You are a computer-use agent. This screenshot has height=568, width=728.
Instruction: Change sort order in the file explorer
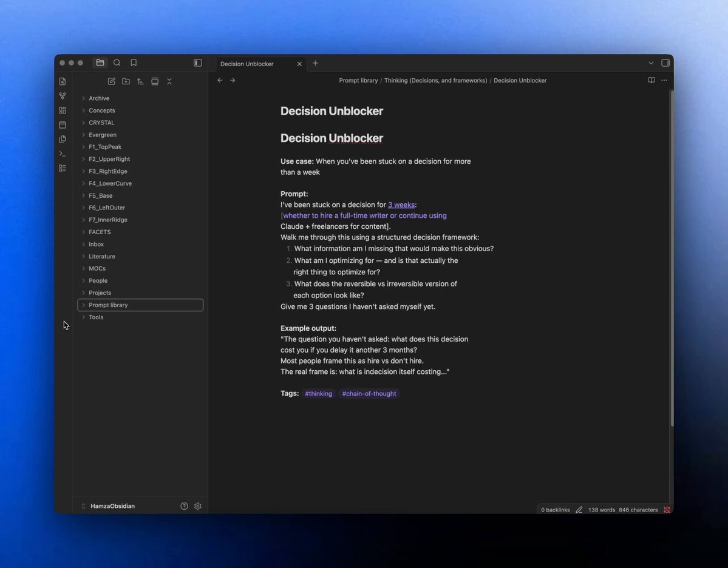click(x=140, y=81)
